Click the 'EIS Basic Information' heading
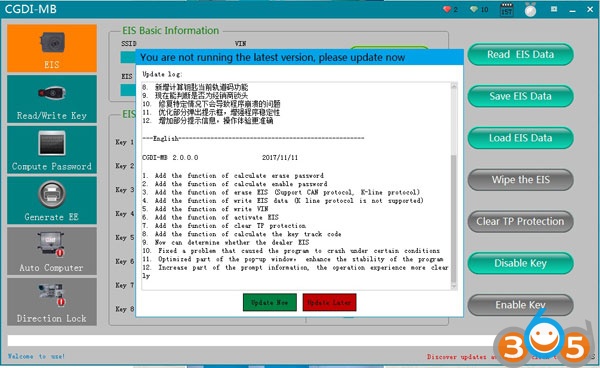Viewport: 600px width, 368px height. pos(171,31)
